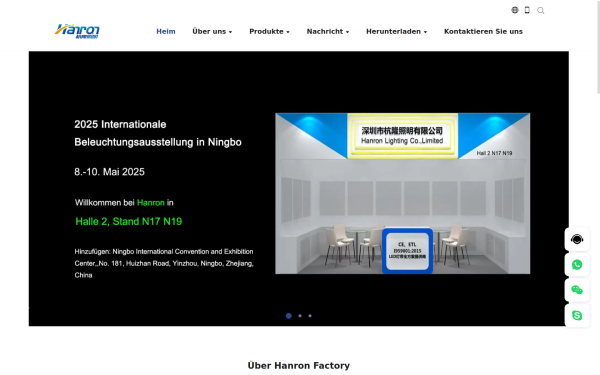Contact via the WhatsApp icon
This screenshot has width=600, height=375.
pyautogui.click(x=577, y=265)
